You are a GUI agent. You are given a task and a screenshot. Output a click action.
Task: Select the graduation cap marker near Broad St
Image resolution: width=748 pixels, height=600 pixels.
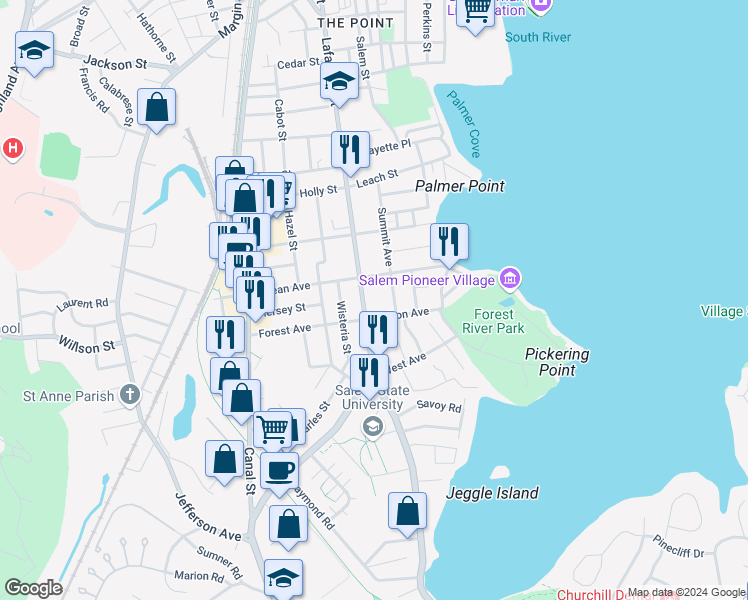(x=33, y=50)
